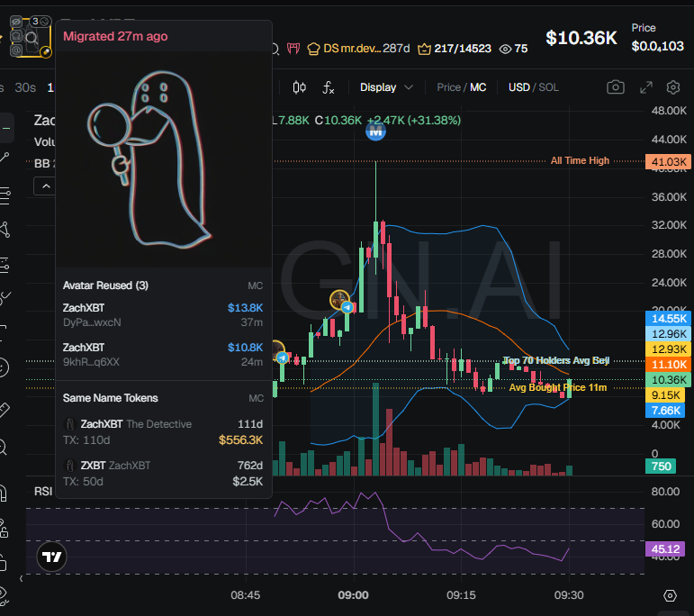The image size is (694, 616).
Task: Toggle keep-drawing lock mode icon
Action: click(4, 528)
